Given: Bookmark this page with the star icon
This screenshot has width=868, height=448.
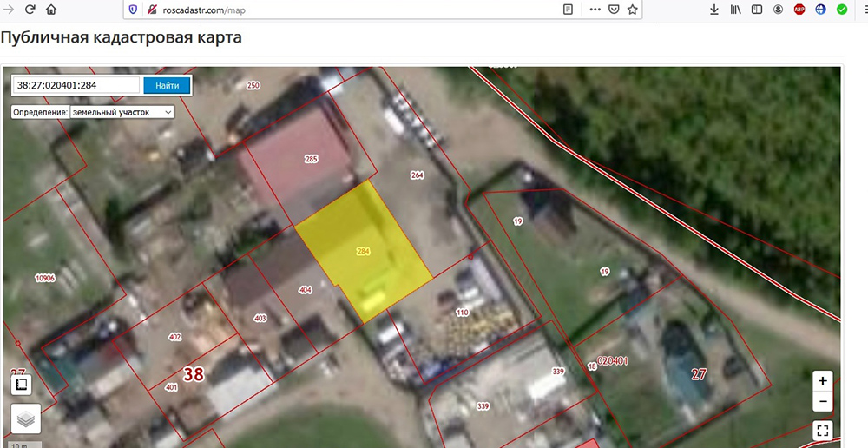Looking at the screenshot, I should [633, 10].
